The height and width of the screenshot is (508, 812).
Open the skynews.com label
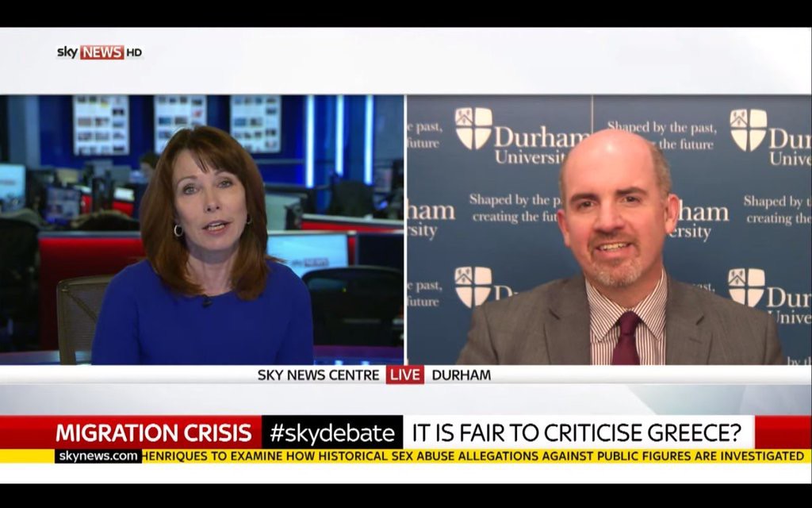pos(98,456)
